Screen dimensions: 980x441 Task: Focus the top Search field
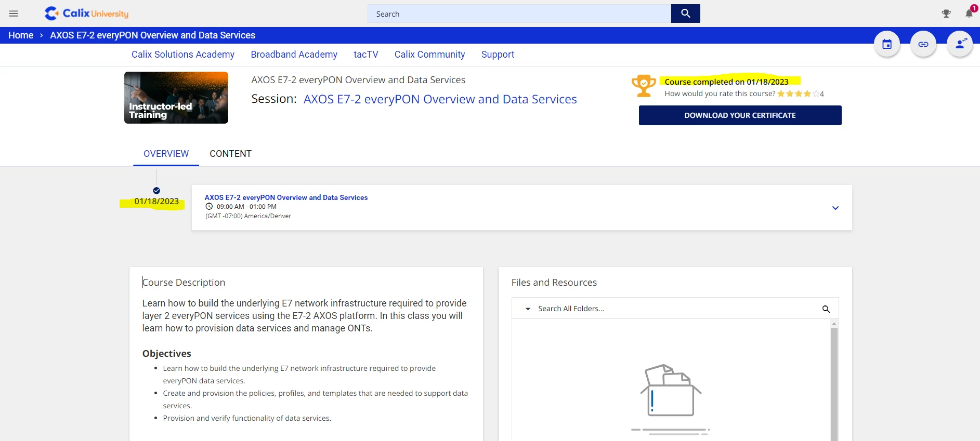(x=519, y=14)
